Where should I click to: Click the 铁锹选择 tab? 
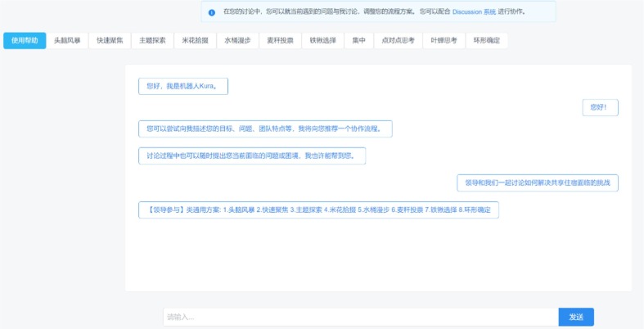coord(322,40)
